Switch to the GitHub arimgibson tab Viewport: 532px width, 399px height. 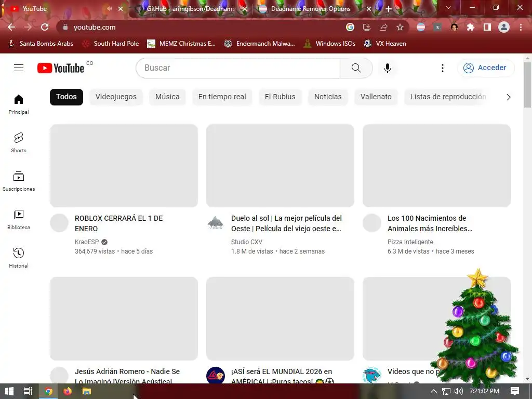tap(191, 9)
